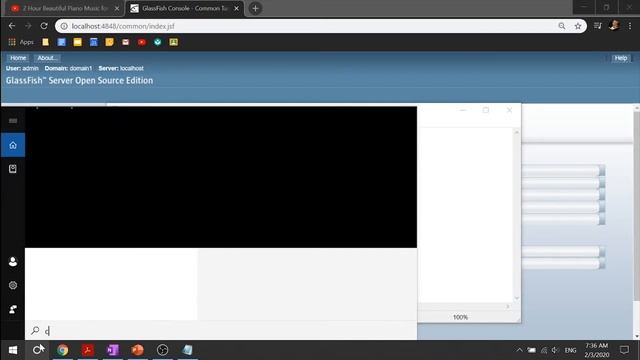
Task: Close the YouTube Piano Music tab
Action: click(x=117, y=8)
